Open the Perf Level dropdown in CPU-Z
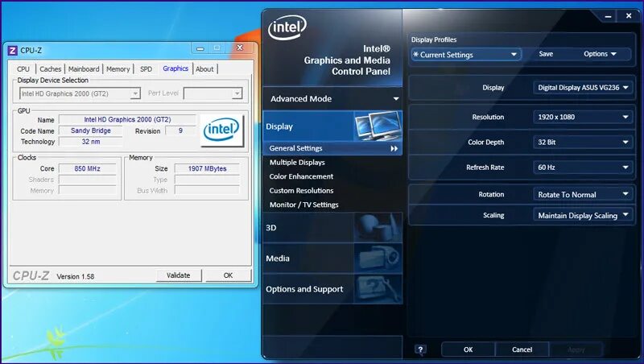 213,93
